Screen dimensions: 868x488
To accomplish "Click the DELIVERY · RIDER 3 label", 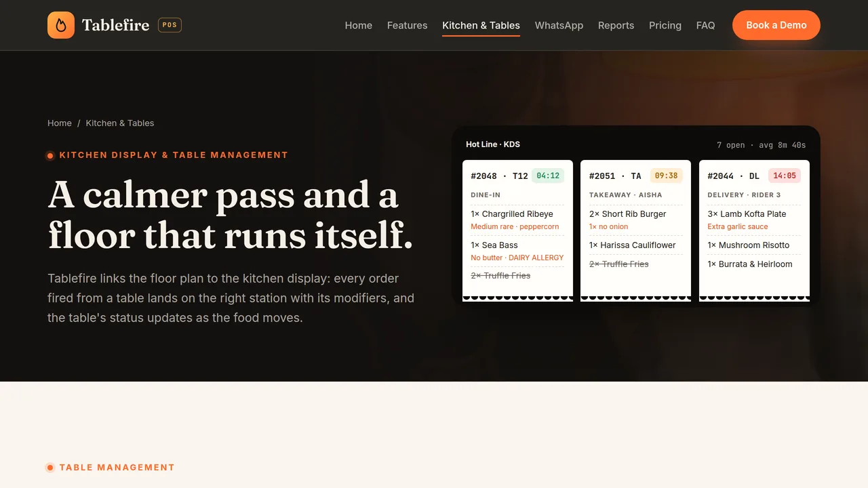I will click(x=744, y=195).
